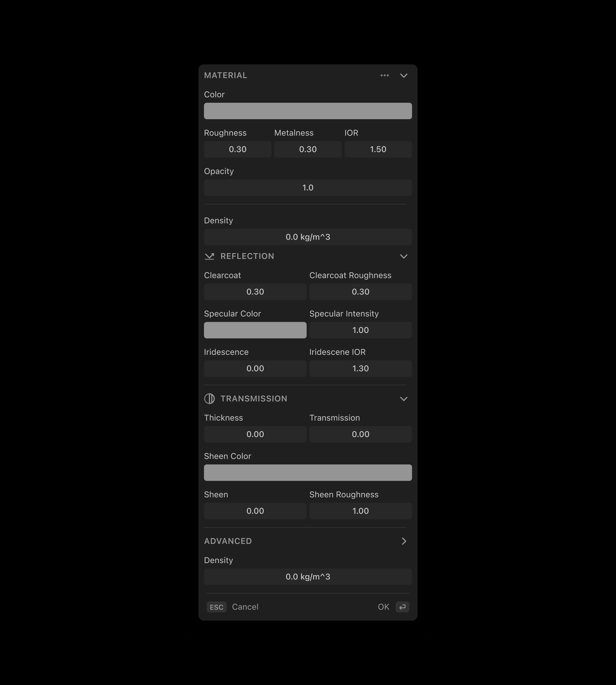
Task: Click the Transmission section icon
Action: click(x=209, y=399)
